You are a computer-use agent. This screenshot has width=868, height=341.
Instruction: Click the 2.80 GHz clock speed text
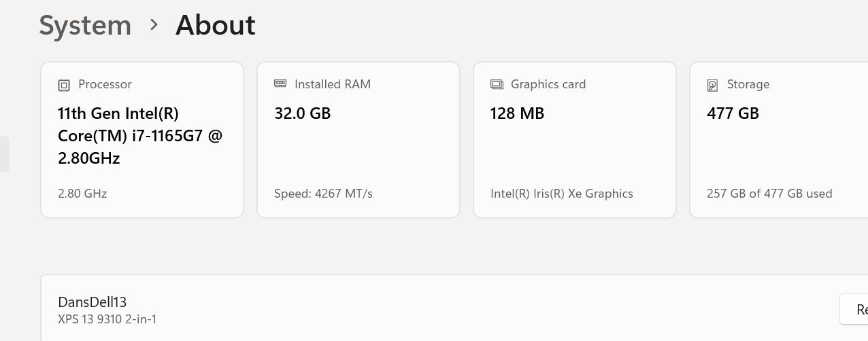[x=82, y=194]
